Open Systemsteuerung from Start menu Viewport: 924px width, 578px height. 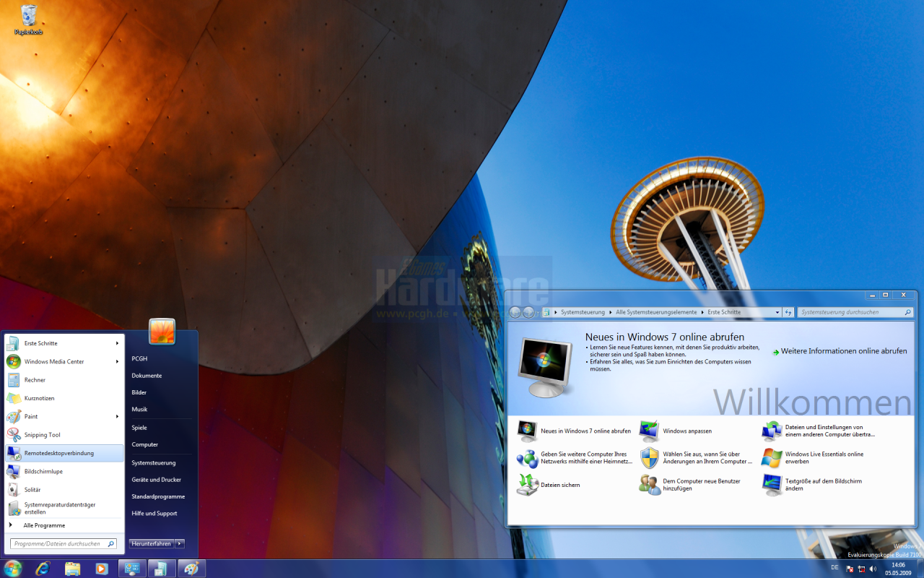[x=154, y=462]
